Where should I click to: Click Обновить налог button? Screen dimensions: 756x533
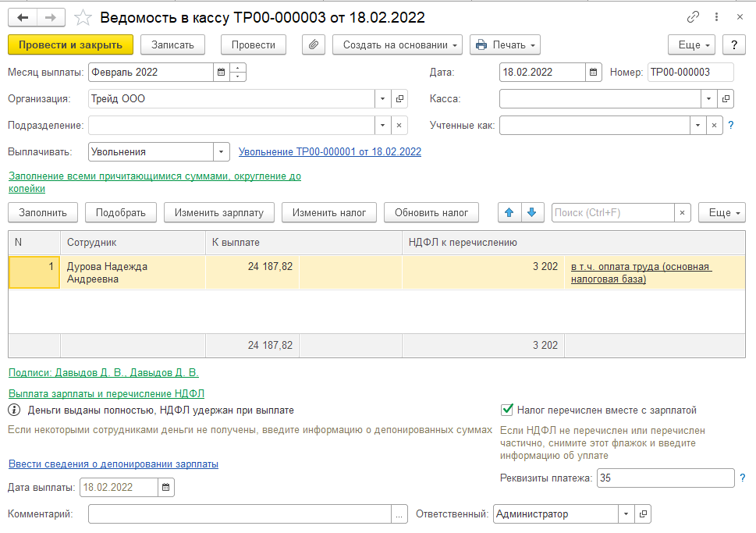(x=431, y=213)
